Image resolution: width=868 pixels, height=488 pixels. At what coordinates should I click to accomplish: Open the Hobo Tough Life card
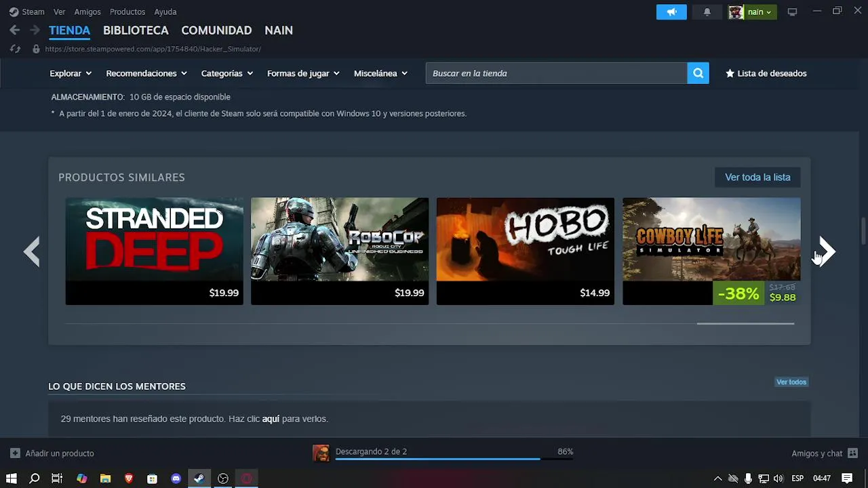526,251
